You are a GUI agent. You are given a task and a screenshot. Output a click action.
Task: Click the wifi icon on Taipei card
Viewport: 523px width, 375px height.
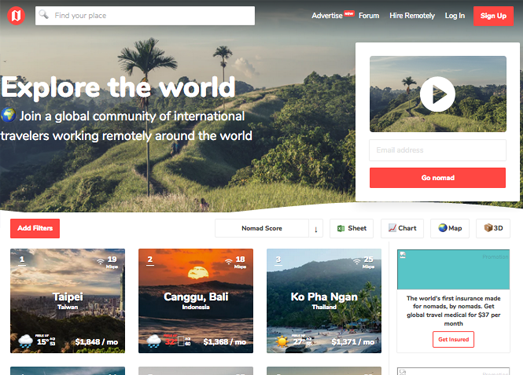point(100,261)
